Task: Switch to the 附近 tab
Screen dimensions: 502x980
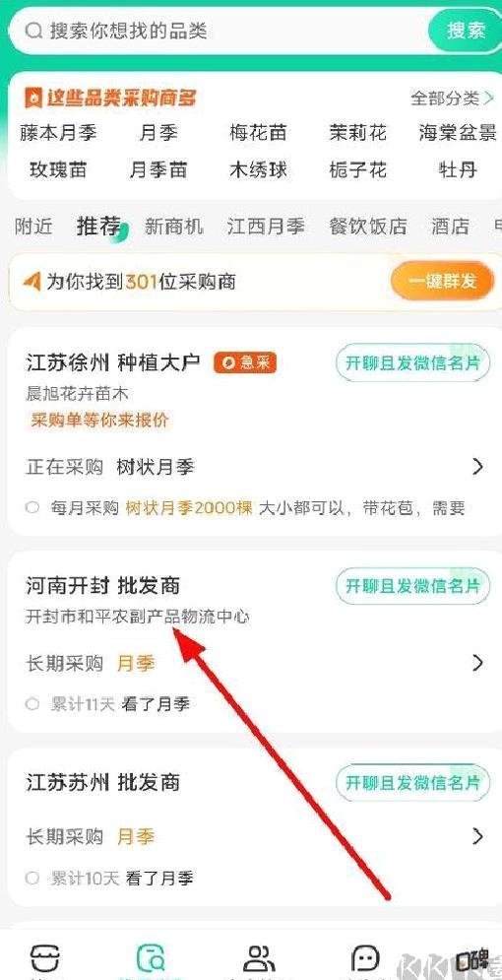Action: pyautogui.click(x=34, y=226)
